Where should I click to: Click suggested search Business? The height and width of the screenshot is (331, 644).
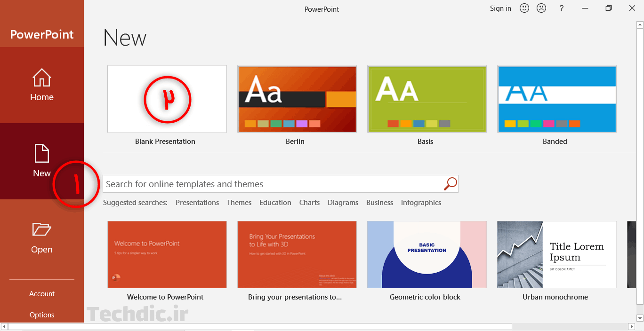coord(379,203)
